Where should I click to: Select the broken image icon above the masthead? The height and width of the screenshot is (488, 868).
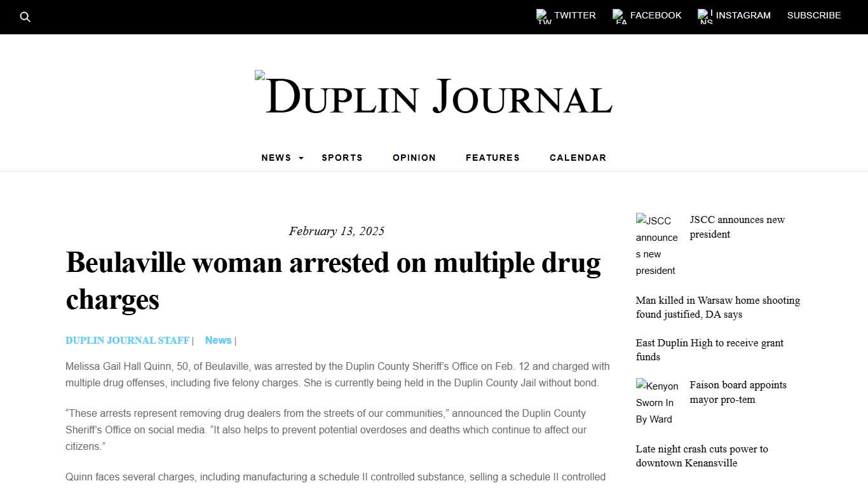pyautogui.click(x=259, y=74)
